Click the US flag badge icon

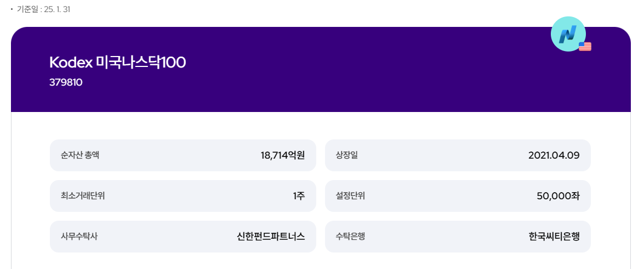point(585,47)
